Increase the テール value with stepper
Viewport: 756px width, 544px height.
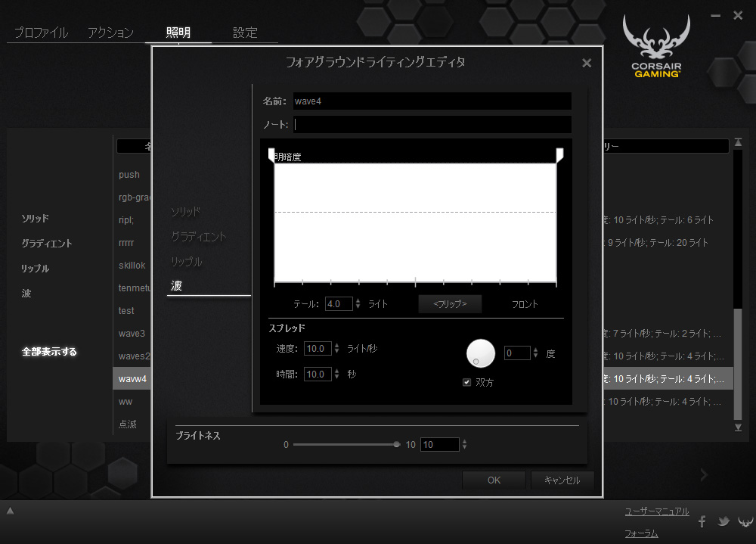(x=358, y=301)
